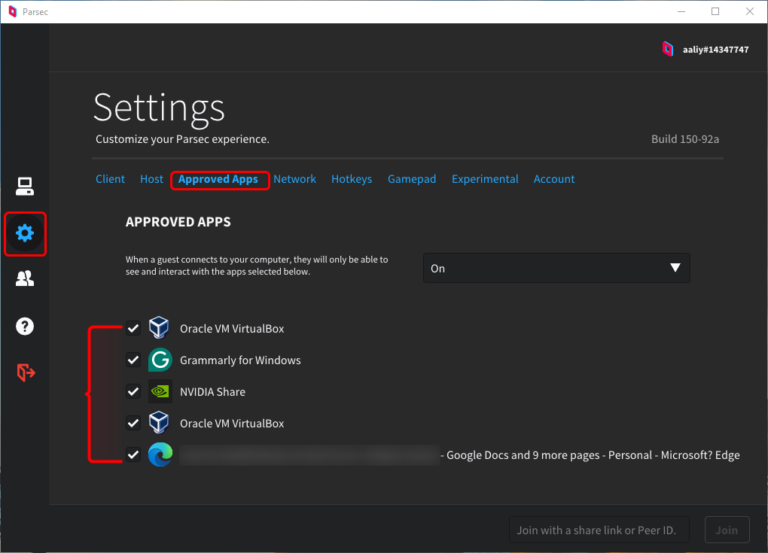The height and width of the screenshot is (553, 768).
Task: Open the Help question mark icon
Action: [x=25, y=326]
